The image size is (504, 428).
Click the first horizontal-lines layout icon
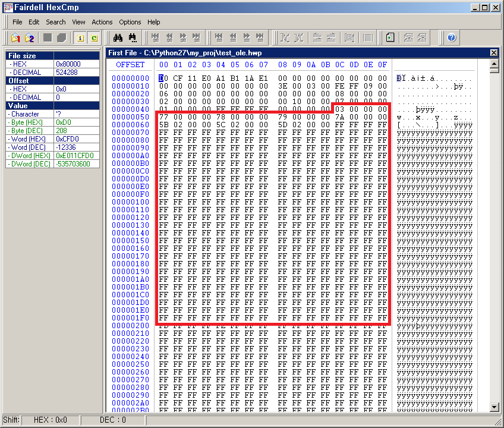[317, 38]
